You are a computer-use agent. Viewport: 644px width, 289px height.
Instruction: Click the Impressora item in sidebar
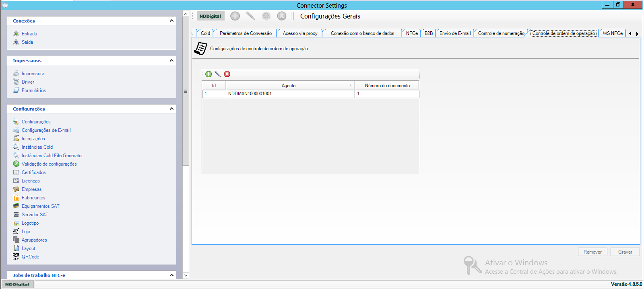pyautogui.click(x=33, y=74)
